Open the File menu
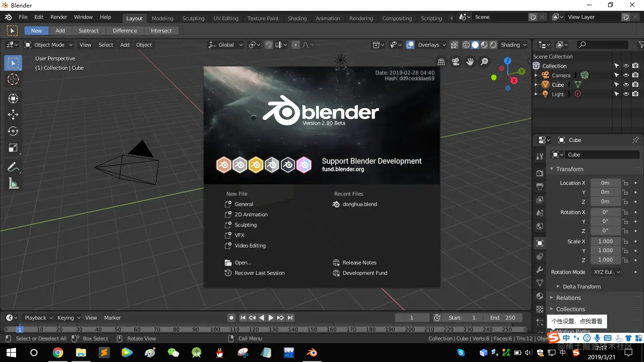644x362 pixels. (x=23, y=17)
